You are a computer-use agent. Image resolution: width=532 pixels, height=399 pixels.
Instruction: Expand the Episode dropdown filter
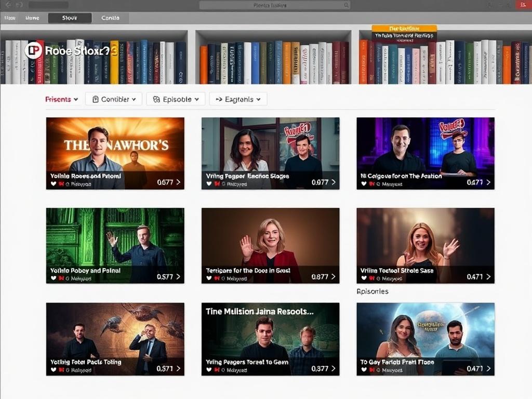click(x=175, y=99)
